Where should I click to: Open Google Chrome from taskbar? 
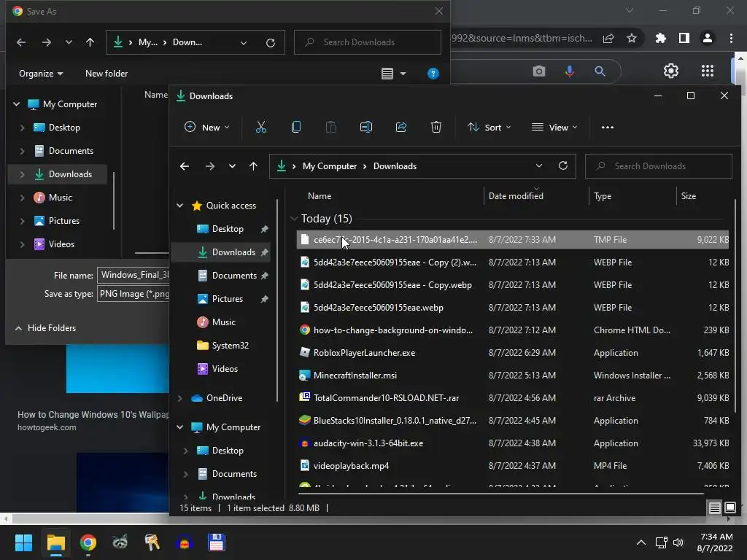(x=88, y=542)
